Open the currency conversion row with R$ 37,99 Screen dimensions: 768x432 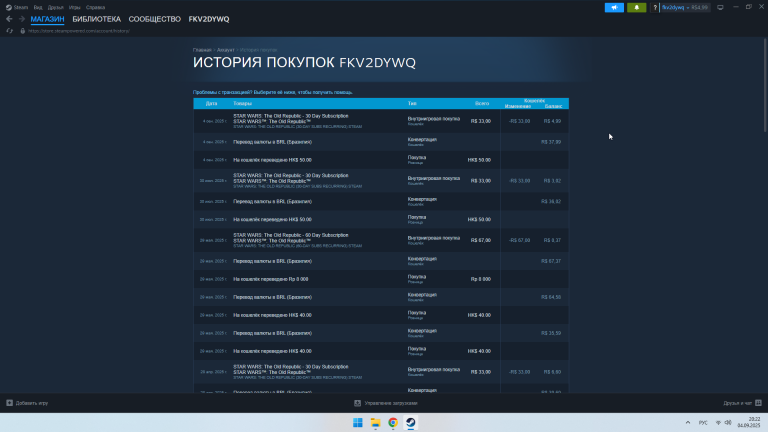click(x=381, y=142)
